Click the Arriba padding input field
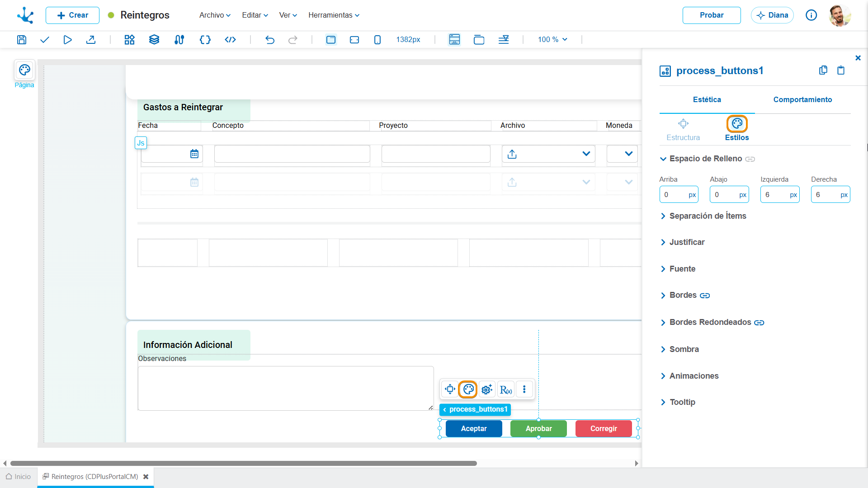Viewport: 868px width, 488px height. (x=679, y=195)
